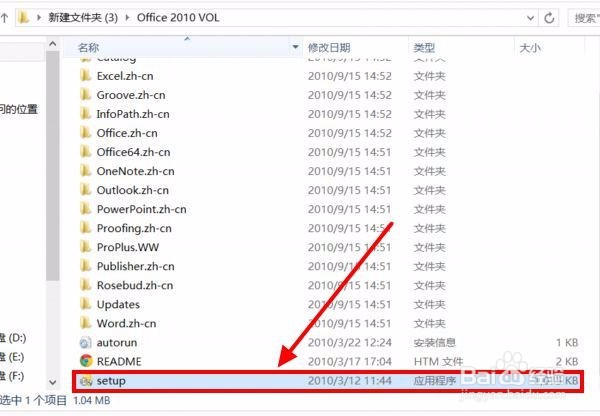Click the InfoPath.zh-cn folder icon
The width and height of the screenshot is (600, 416).
click(86, 114)
